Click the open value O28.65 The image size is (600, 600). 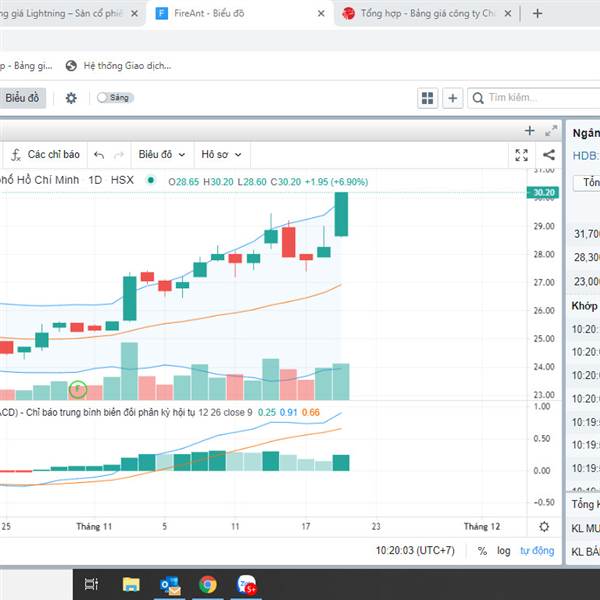pos(183,182)
